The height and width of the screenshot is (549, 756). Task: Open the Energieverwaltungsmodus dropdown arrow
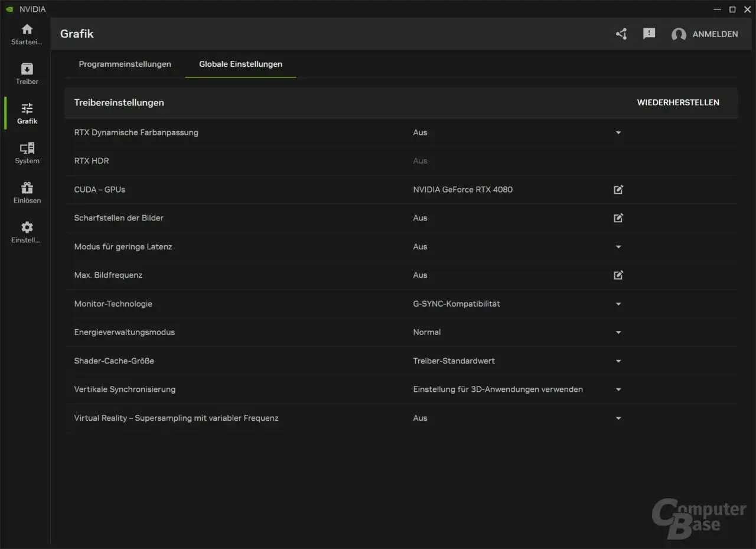(x=618, y=333)
